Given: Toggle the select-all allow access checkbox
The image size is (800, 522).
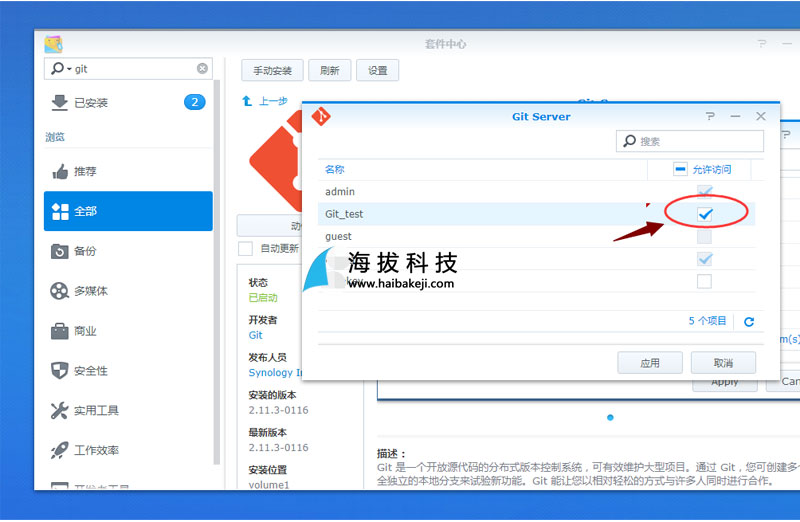Looking at the screenshot, I should point(680,169).
